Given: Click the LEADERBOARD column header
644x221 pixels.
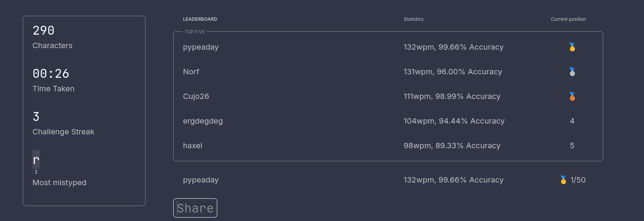Looking at the screenshot, I should (200, 19).
